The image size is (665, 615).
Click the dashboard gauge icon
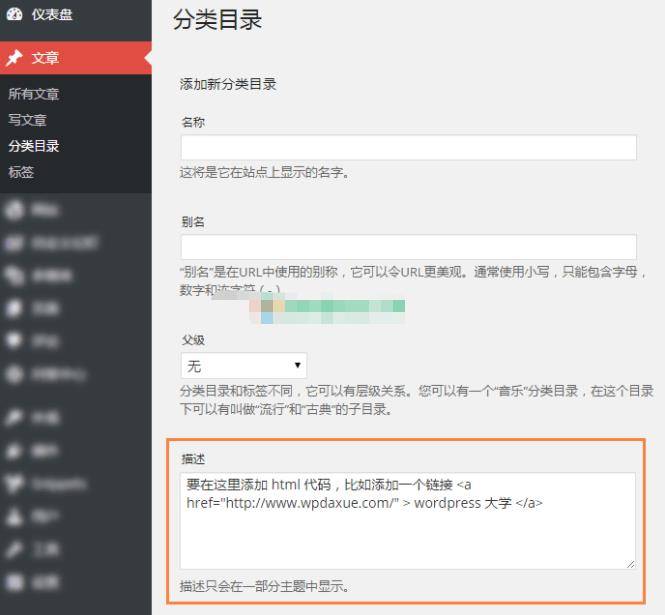click(x=14, y=14)
